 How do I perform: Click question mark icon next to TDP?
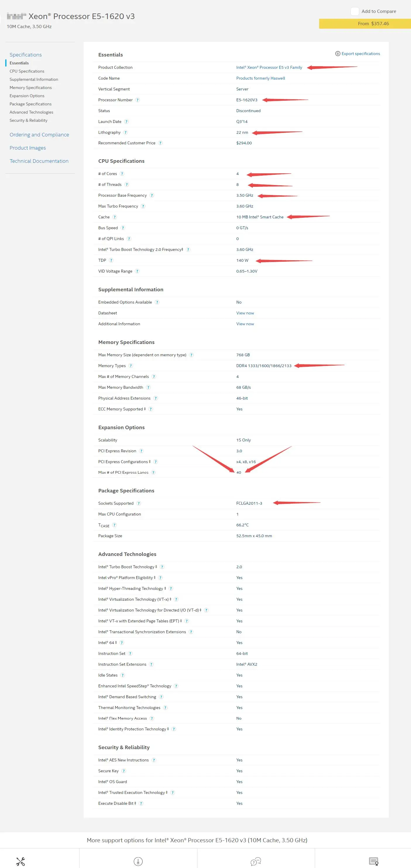click(x=111, y=261)
